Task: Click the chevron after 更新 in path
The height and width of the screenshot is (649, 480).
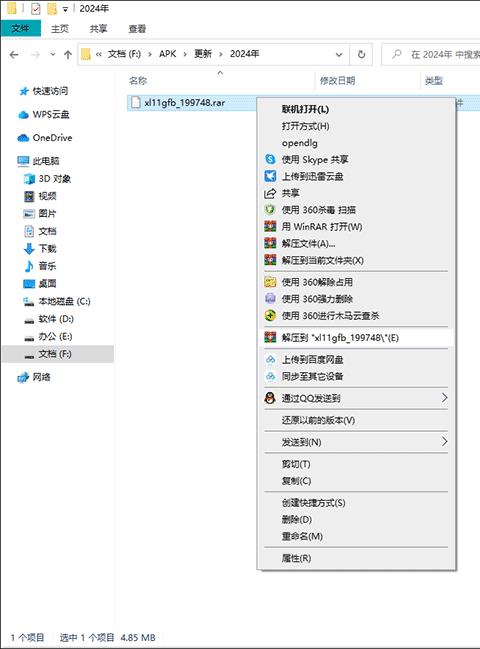Action: 221,54
